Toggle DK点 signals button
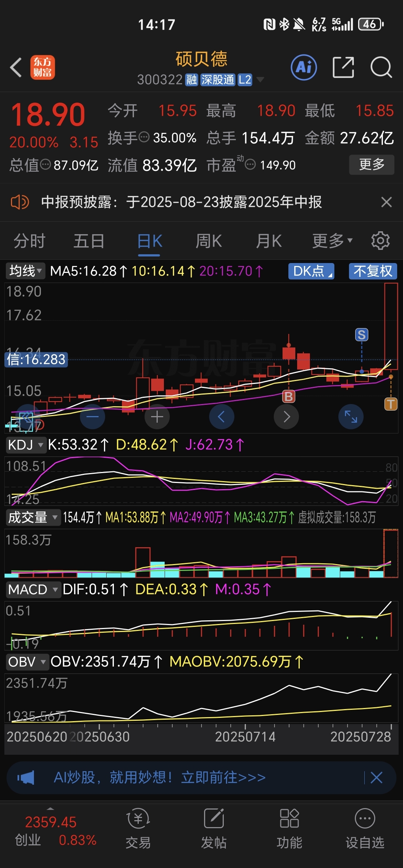 coord(311,271)
